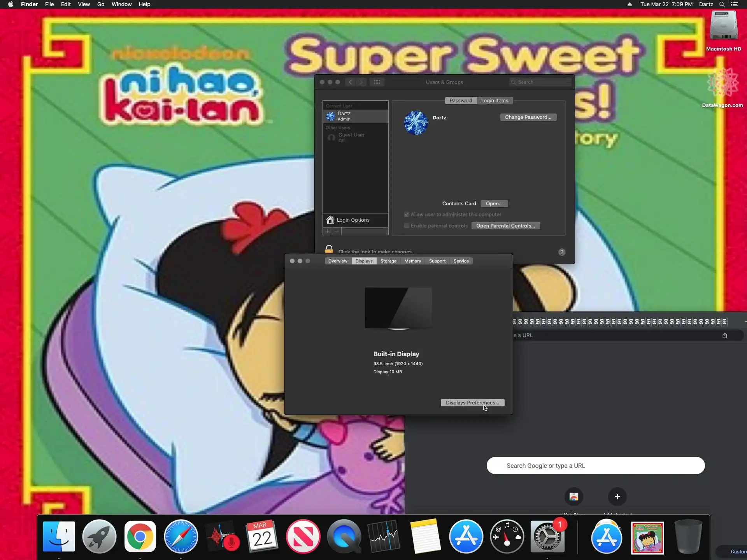Viewport: 747px width, 560px height.
Task: Enable parental controls checkbox
Action: tap(407, 226)
